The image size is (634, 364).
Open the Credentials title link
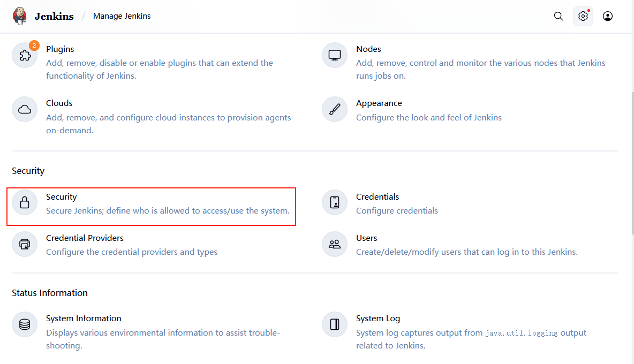pos(378,197)
